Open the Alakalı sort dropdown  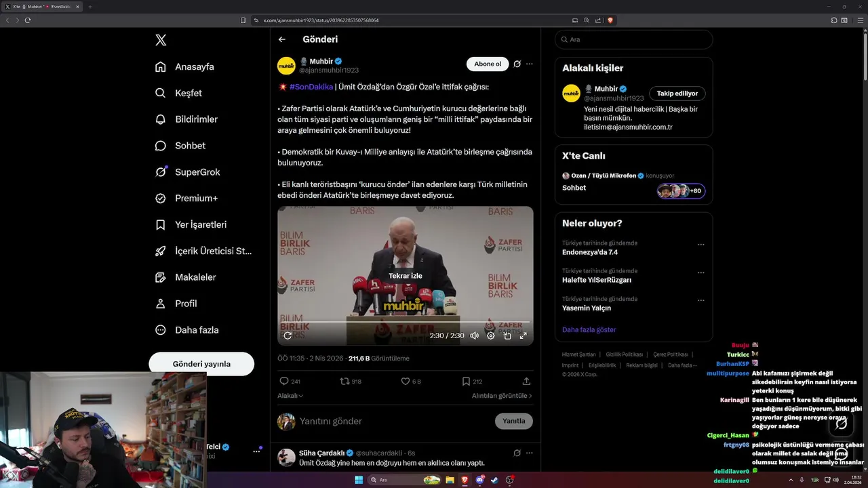[290, 396]
